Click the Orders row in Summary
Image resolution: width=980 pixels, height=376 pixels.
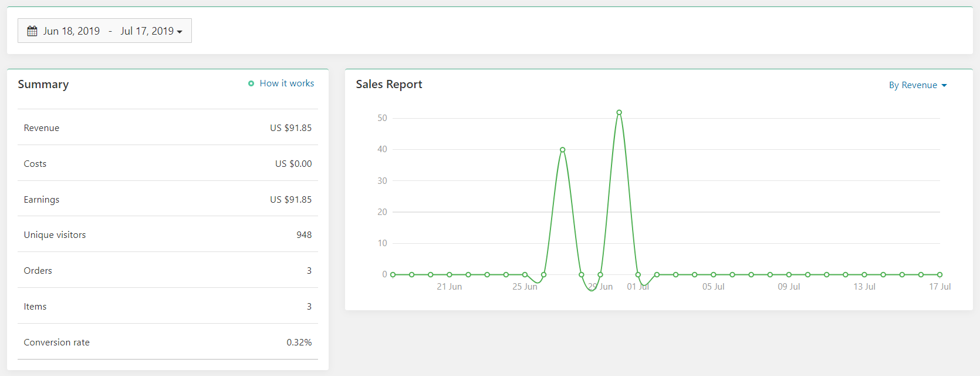pos(167,271)
